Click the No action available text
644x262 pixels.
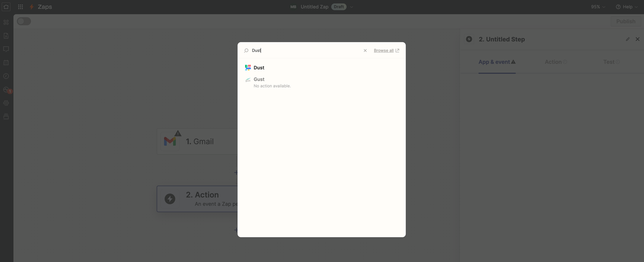[x=272, y=86]
